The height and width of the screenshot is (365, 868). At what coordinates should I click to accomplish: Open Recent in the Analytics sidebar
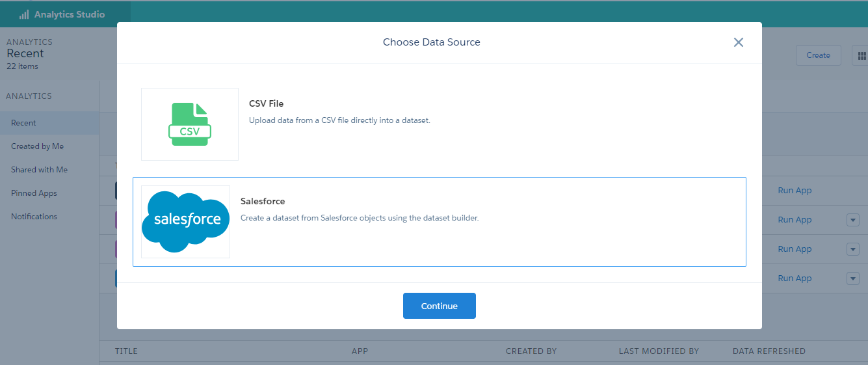pyautogui.click(x=23, y=123)
